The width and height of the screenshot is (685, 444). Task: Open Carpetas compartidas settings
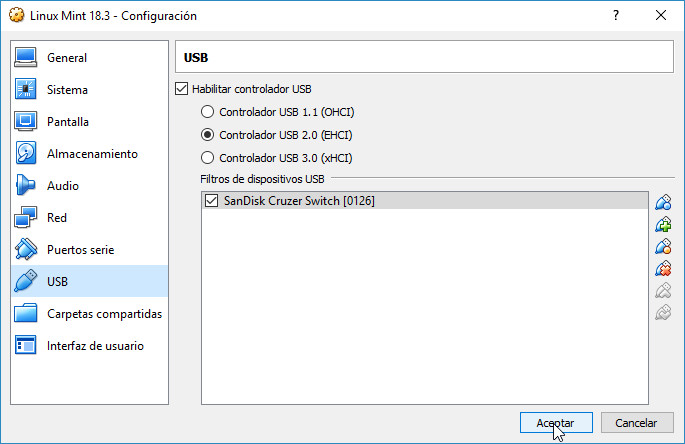pyautogui.click(x=104, y=314)
